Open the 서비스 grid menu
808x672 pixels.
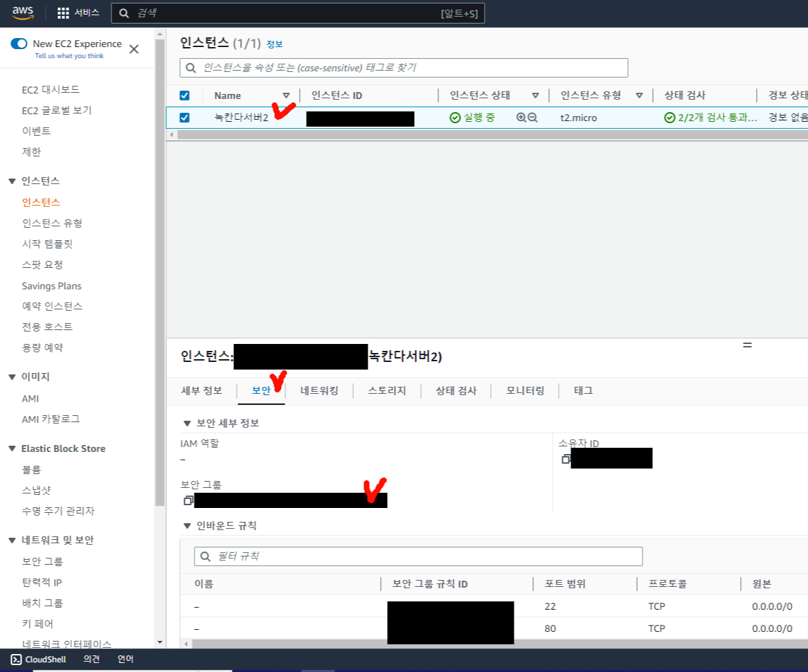(78, 13)
